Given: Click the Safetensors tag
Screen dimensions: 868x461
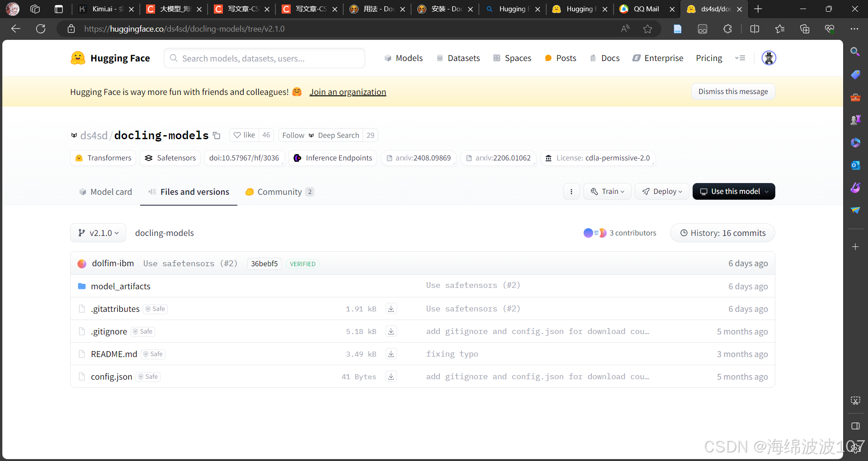Looking at the screenshot, I should 170,158.
